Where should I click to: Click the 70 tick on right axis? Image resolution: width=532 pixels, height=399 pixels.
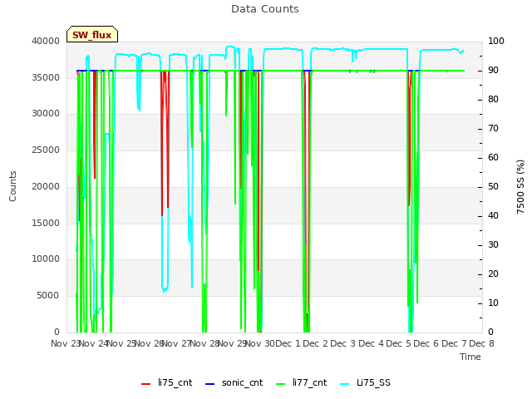493,129
